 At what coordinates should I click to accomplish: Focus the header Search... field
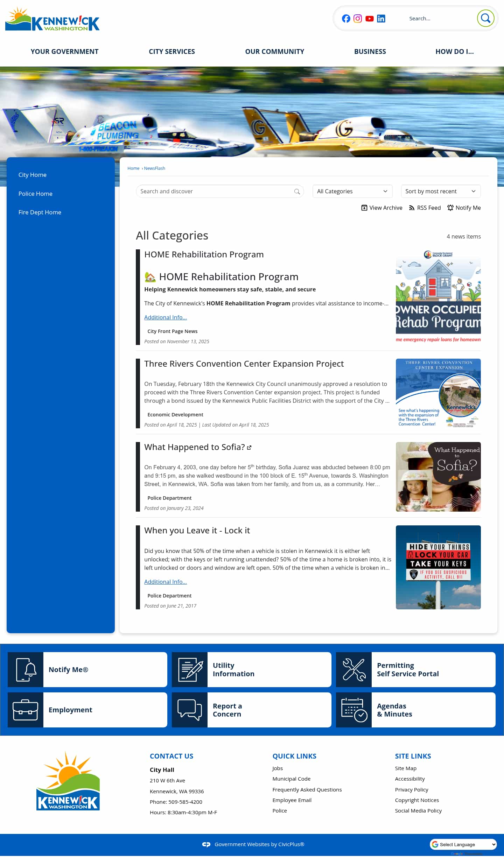click(440, 19)
